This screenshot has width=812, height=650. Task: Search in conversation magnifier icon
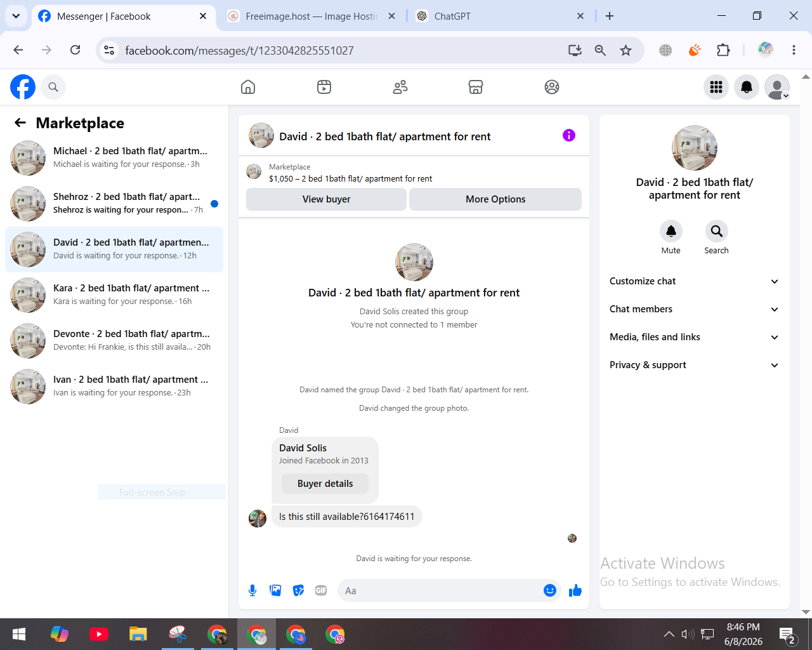(716, 231)
